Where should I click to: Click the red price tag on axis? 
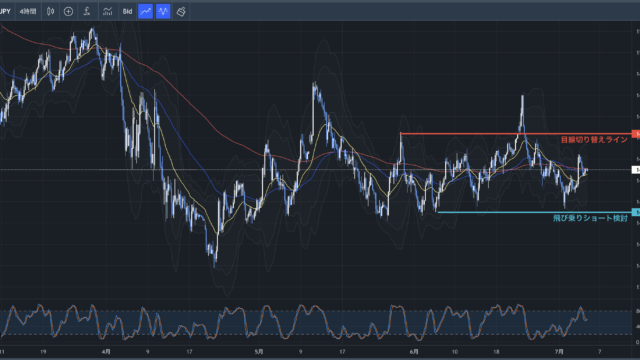point(636,134)
